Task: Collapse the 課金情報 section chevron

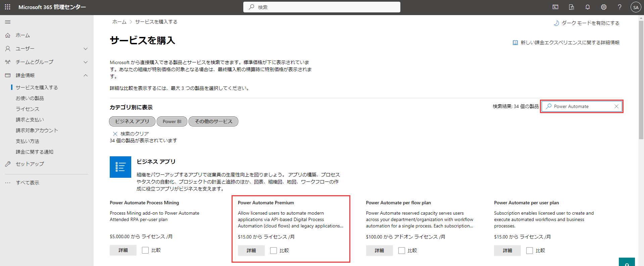Action: click(86, 75)
